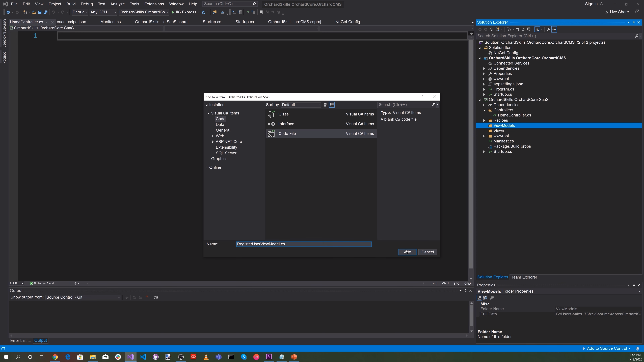644x362 pixels.
Task: Click Sync with Active Document icon
Action: 518,29
